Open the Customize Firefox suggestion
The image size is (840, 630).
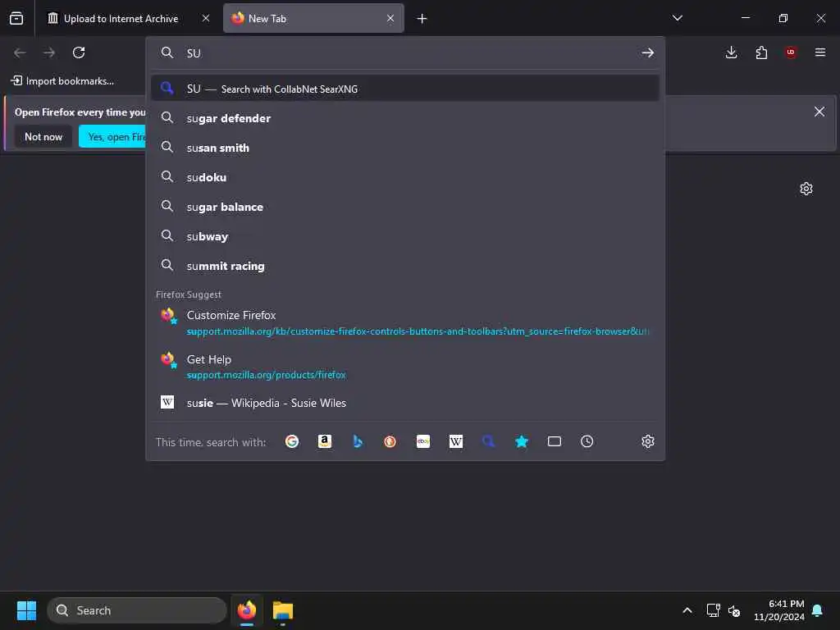tap(405, 323)
